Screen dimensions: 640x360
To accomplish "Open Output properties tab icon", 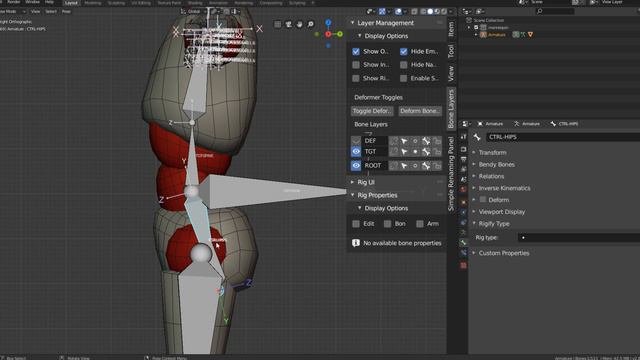I will [x=463, y=159].
